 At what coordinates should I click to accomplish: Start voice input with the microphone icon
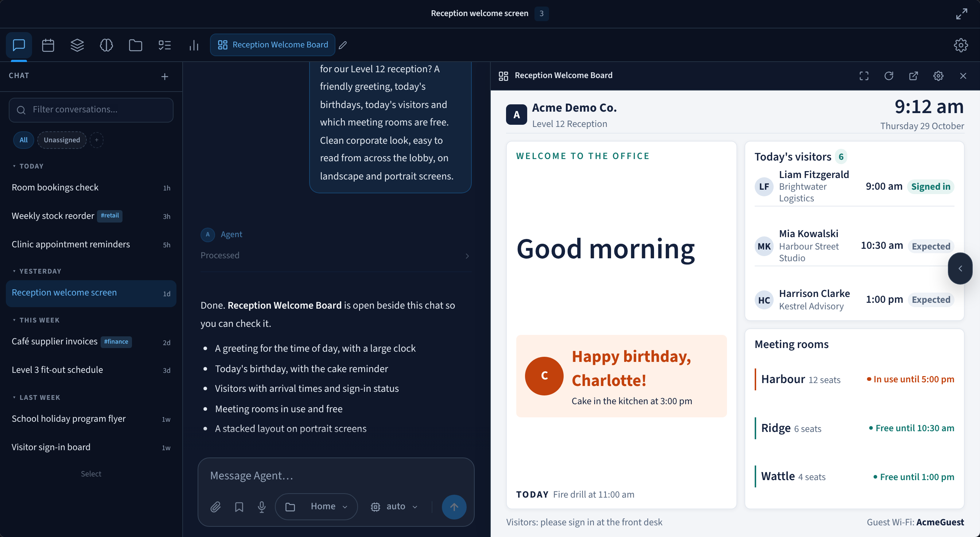coord(262,507)
